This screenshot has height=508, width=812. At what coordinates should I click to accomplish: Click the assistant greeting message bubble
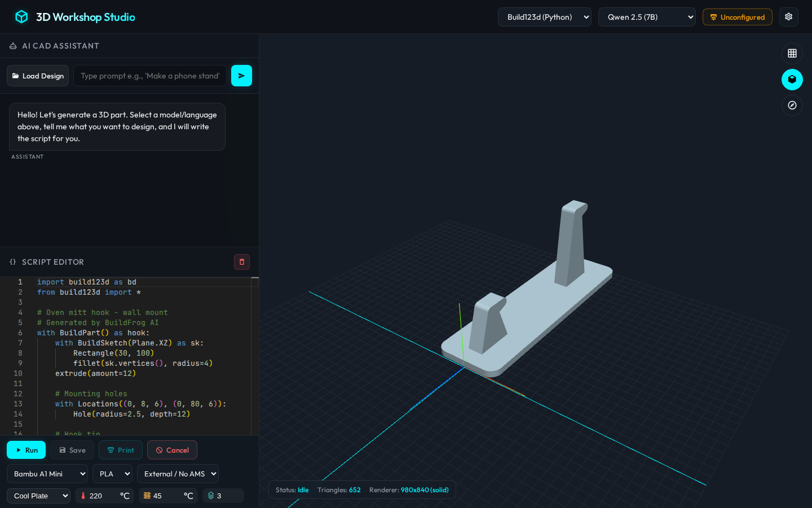pyautogui.click(x=117, y=126)
